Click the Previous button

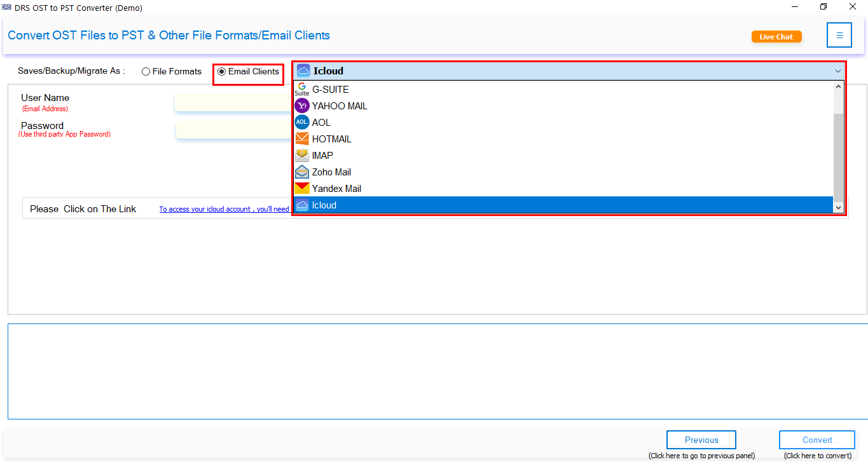pyautogui.click(x=701, y=440)
